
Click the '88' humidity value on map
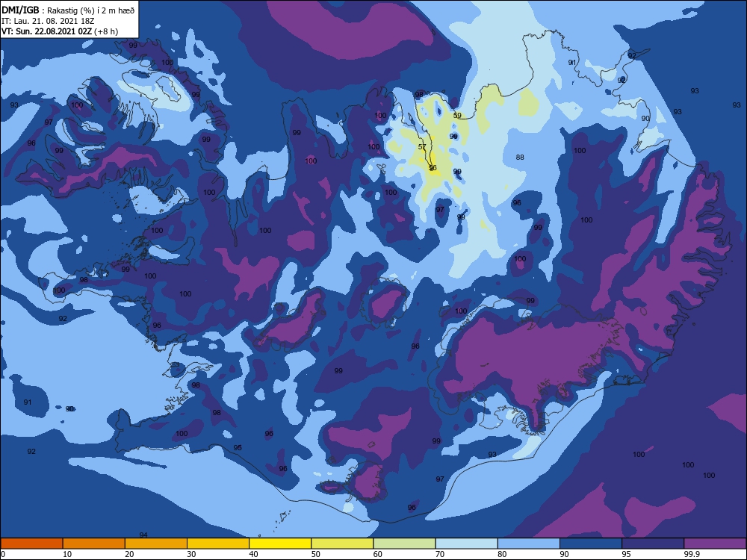point(520,157)
